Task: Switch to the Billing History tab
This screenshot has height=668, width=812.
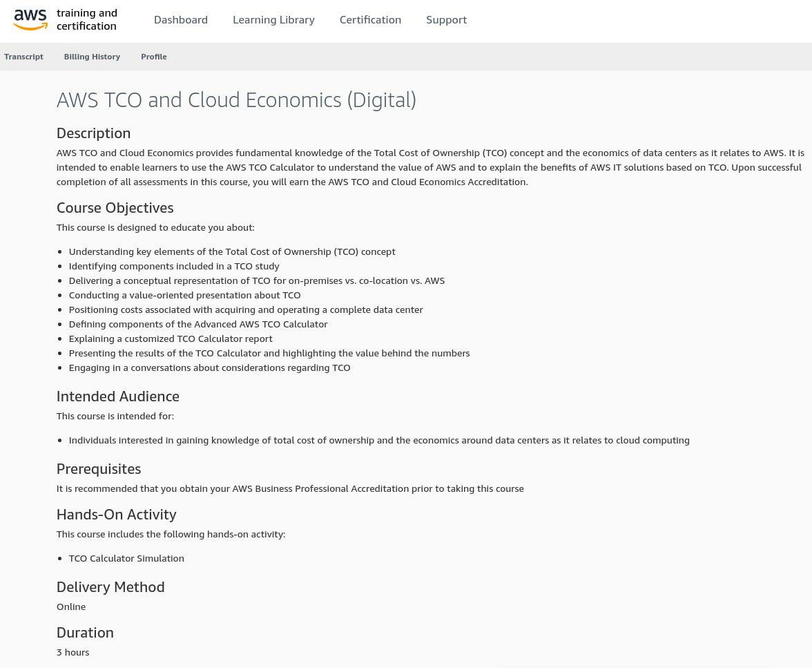Action: coord(93,57)
